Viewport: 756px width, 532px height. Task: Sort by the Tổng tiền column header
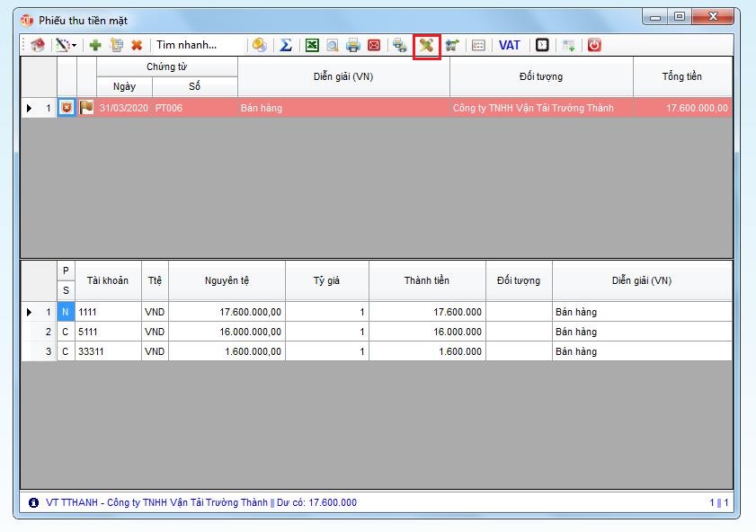click(681, 76)
